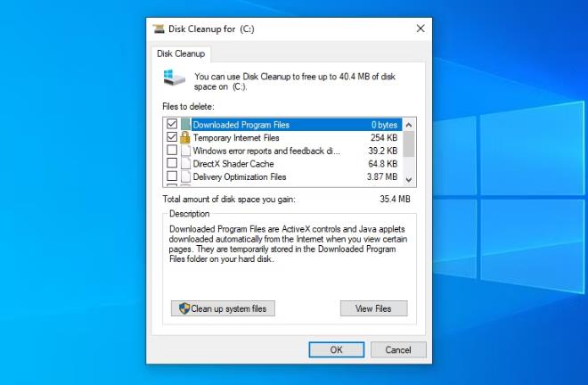Screen dimensions: 588x385
Task: Select the Downloaded Program Files row
Action: tap(283, 125)
